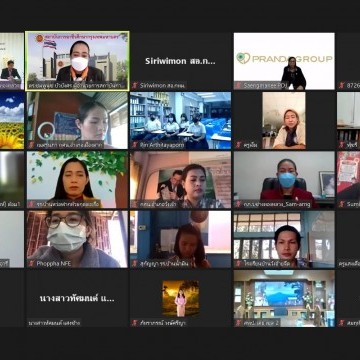Click muted mic icon beside Phoppha NFE
Viewport: 360px width, 360px height.
tap(32, 263)
